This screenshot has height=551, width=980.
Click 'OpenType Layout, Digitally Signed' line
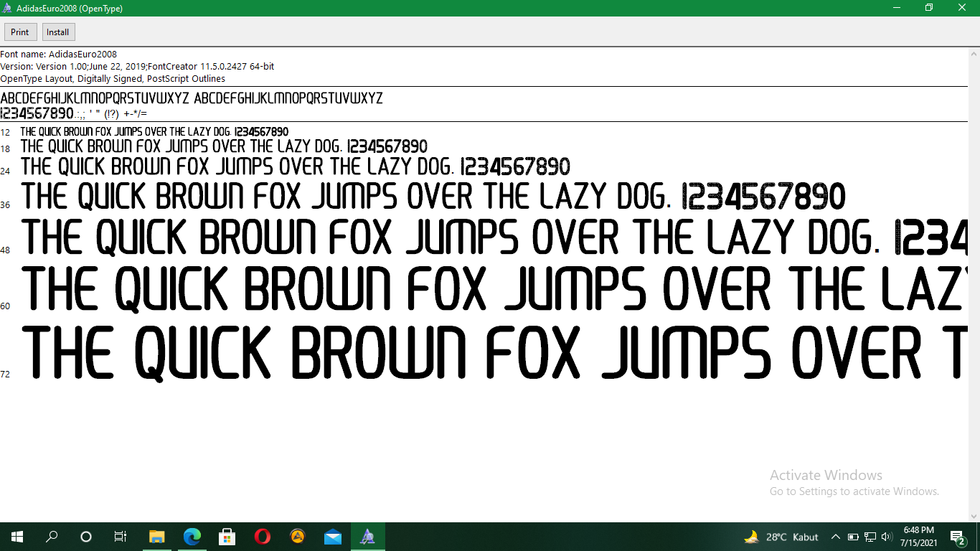[113, 79]
